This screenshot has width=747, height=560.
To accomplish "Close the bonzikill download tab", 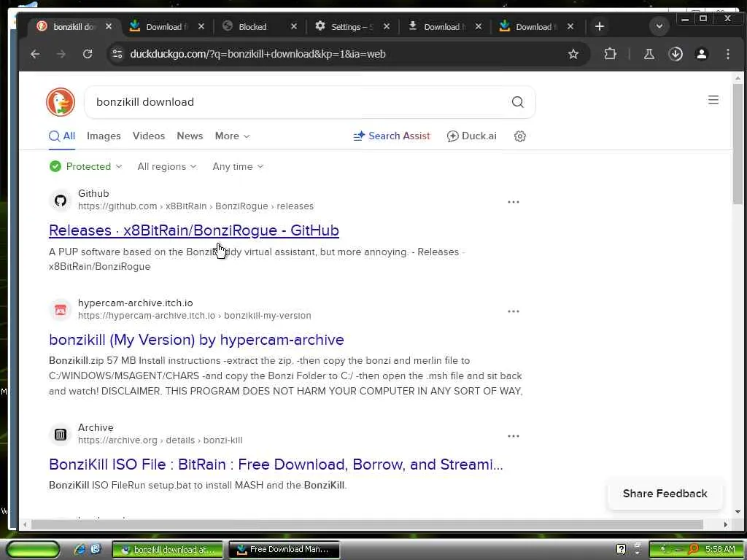I will tap(109, 27).
